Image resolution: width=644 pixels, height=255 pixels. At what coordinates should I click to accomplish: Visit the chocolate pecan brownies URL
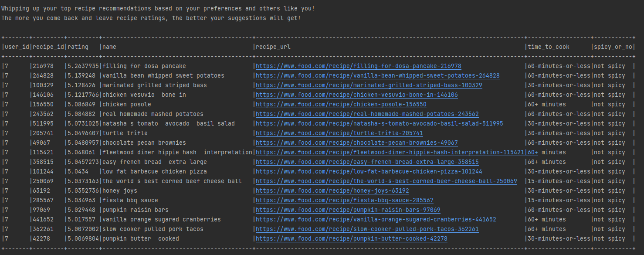pos(356,143)
